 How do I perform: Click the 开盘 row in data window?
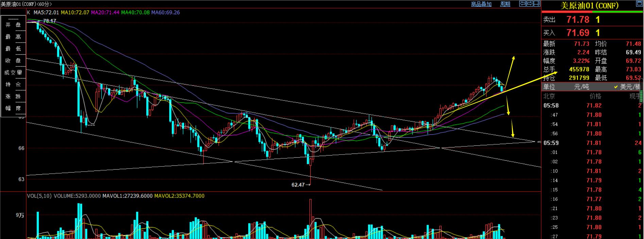13,25
